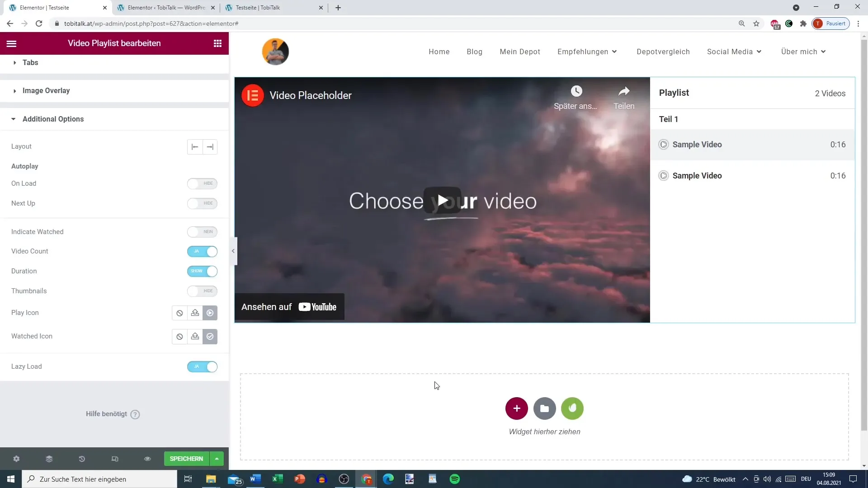The image size is (868, 488).
Task: Set layout align to end
Action: click(210, 147)
